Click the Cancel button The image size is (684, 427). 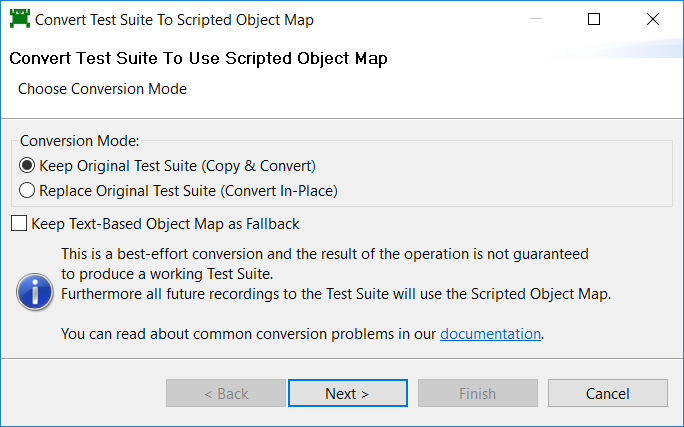607,393
